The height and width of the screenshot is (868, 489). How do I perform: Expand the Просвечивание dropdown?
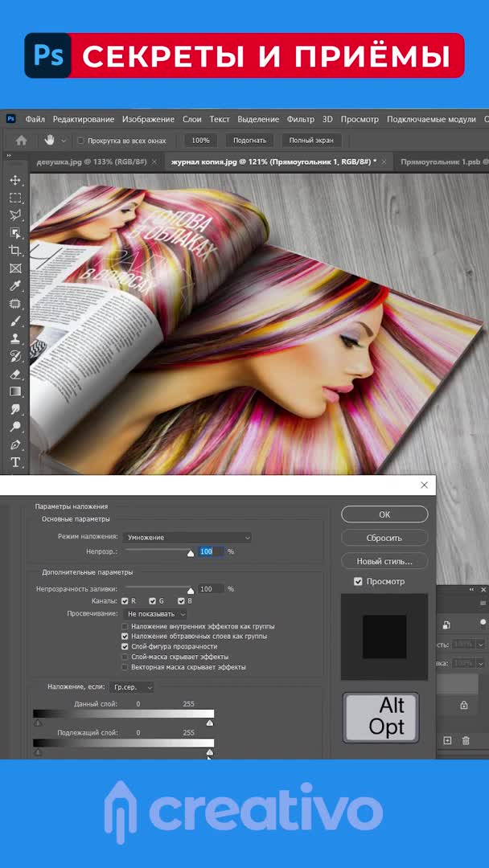(156, 613)
